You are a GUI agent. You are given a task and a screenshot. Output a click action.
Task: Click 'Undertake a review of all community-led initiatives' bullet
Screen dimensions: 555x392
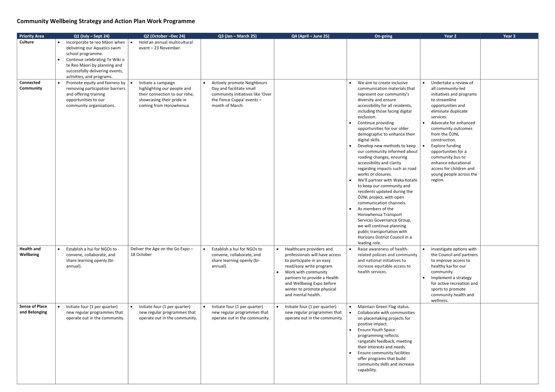point(454,100)
